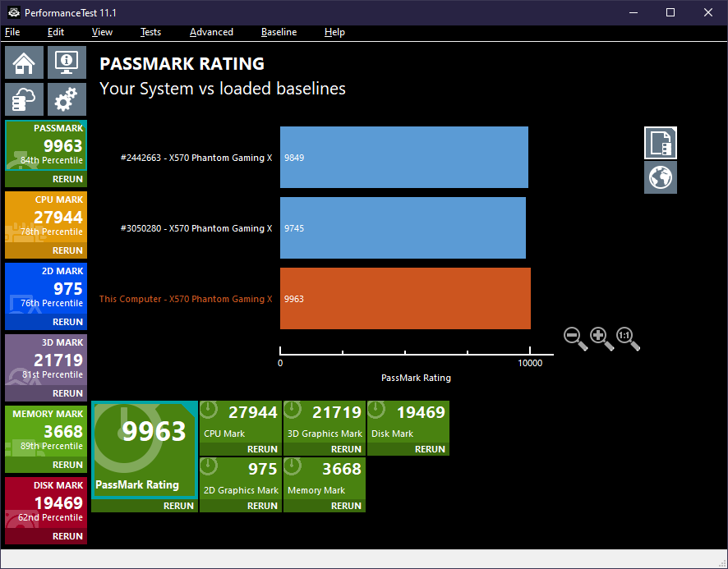Click the #2442663 - X570 Phantom Gaming X label
Screen dimensions: 728x569
pos(196,158)
